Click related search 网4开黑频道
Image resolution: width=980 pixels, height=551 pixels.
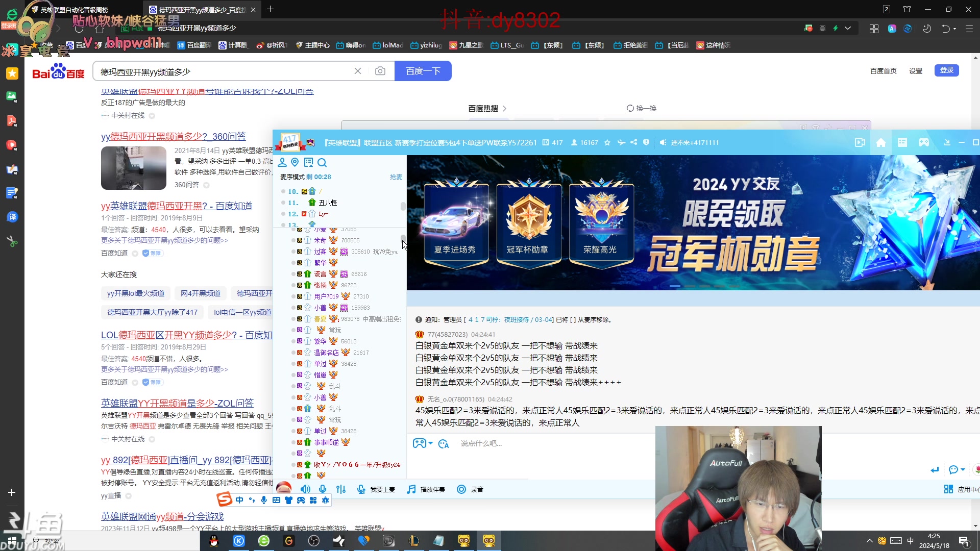tap(201, 293)
